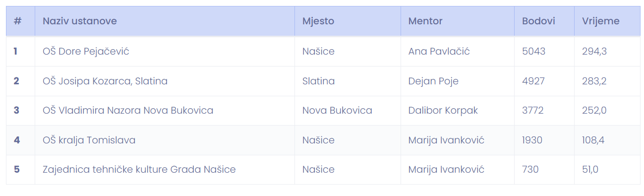Click mentor name Ana Pavlačić
644x196 pixels.
point(439,51)
